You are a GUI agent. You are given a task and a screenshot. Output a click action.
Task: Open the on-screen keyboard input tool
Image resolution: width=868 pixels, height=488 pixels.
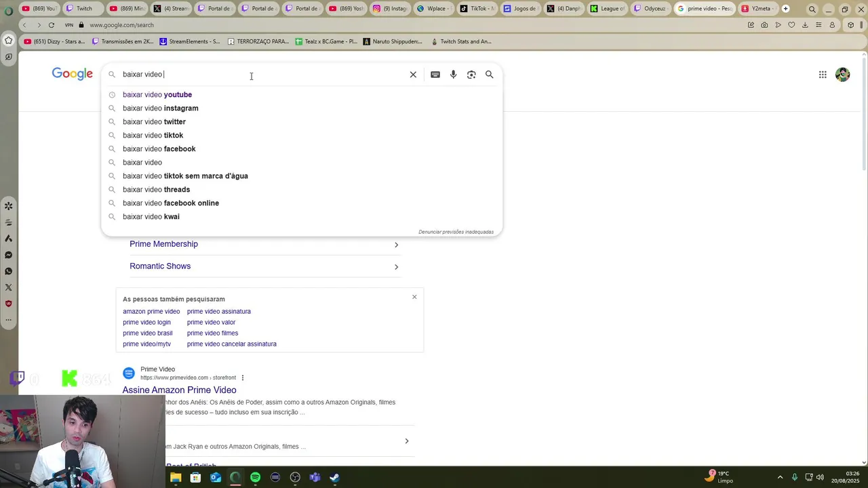(x=435, y=75)
